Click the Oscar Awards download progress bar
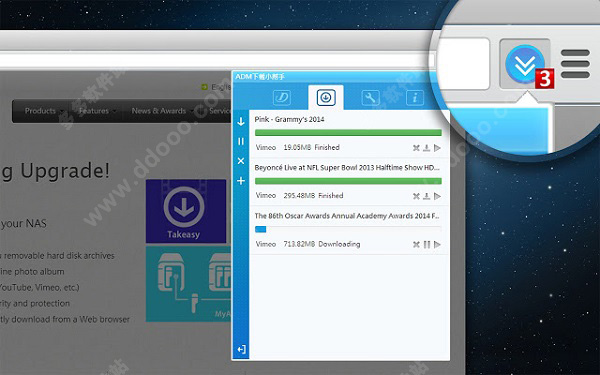 [348, 229]
